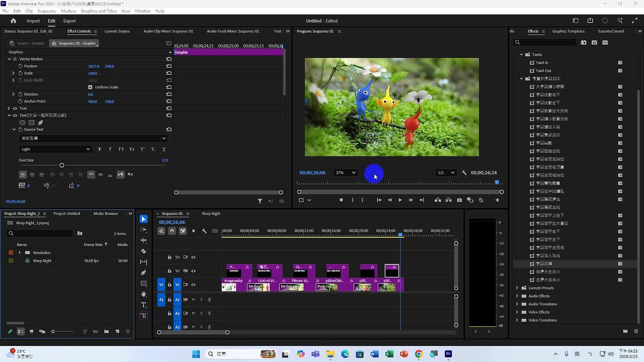Click the timeline Snap magnet icon

click(172, 231)
